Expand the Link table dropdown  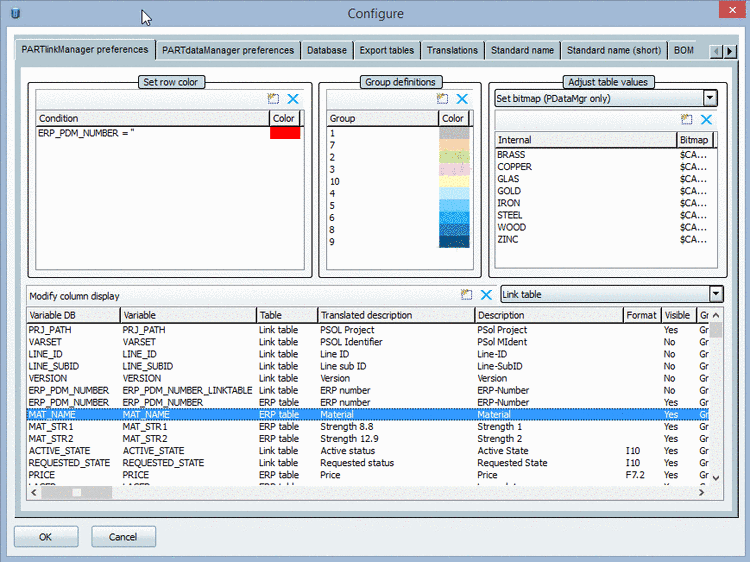tap(714, 294)
